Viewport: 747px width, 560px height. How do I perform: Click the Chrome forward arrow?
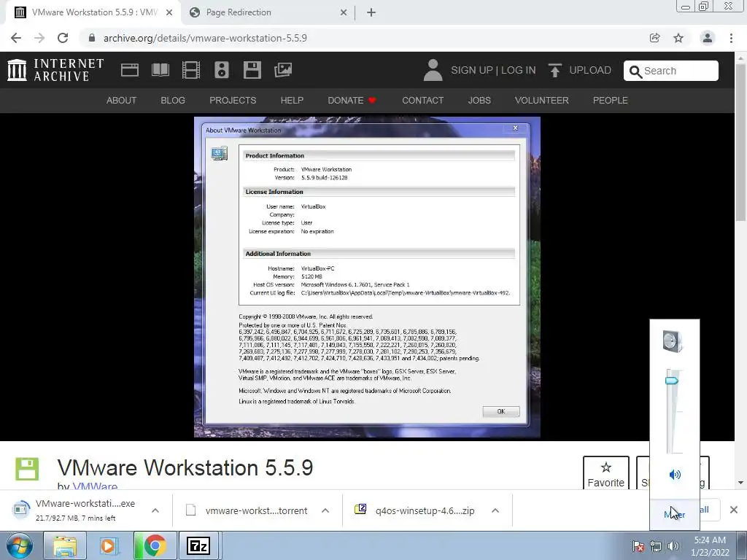39,38
